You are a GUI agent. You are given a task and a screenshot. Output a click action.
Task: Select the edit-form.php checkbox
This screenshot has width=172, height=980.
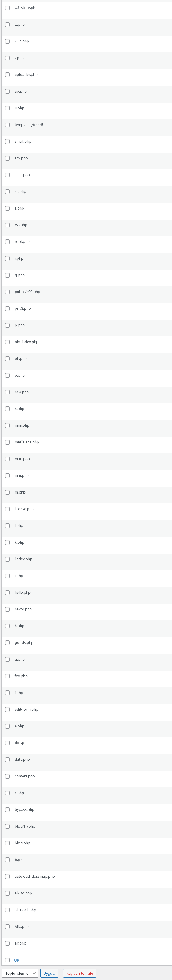(x=7, y=710)
